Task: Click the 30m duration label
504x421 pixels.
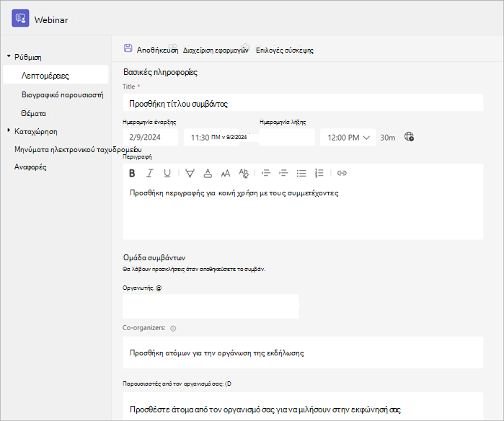Action: [x=388, y=138]
